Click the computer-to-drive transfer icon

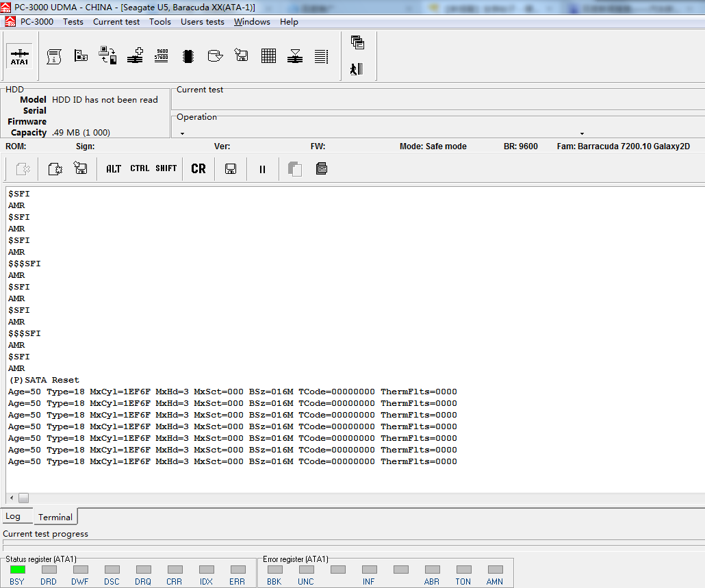click(107, 55)
